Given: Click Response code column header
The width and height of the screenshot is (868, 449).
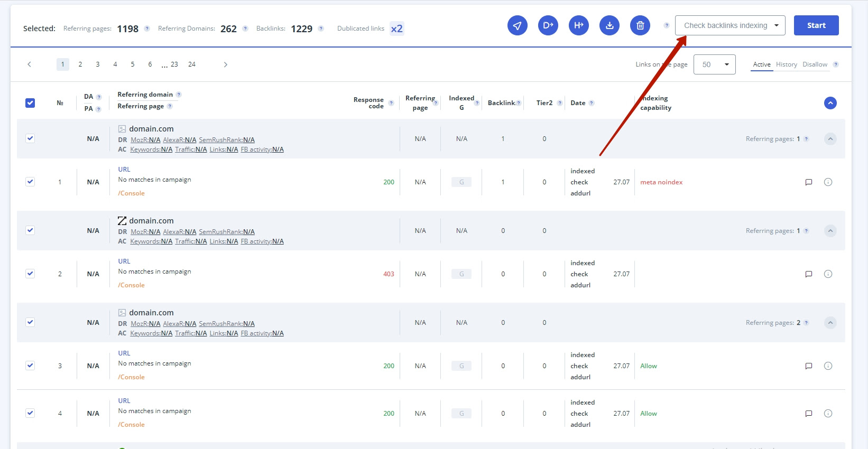Looking at the screenshot, I should (368, 103).
